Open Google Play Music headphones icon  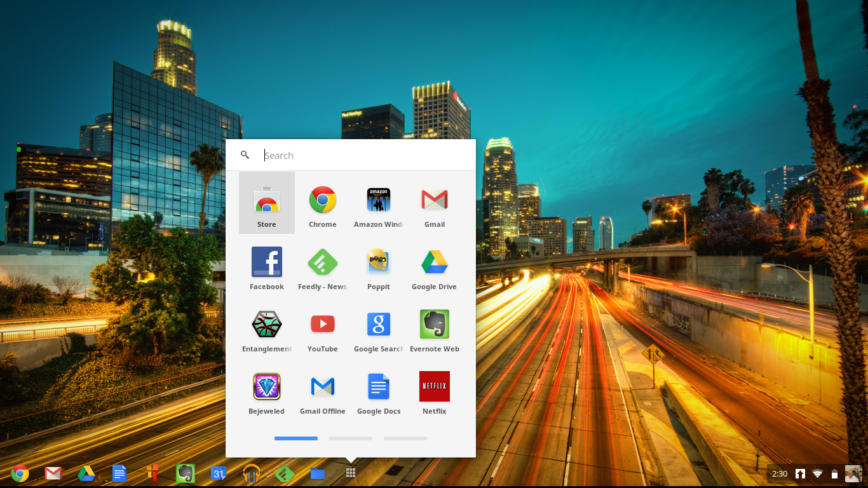252,473
